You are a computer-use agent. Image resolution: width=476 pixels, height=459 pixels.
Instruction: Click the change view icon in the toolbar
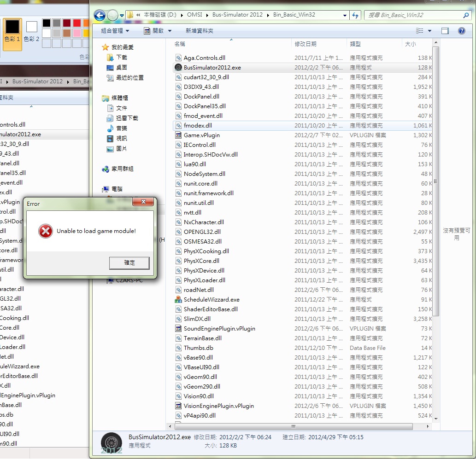419,31
